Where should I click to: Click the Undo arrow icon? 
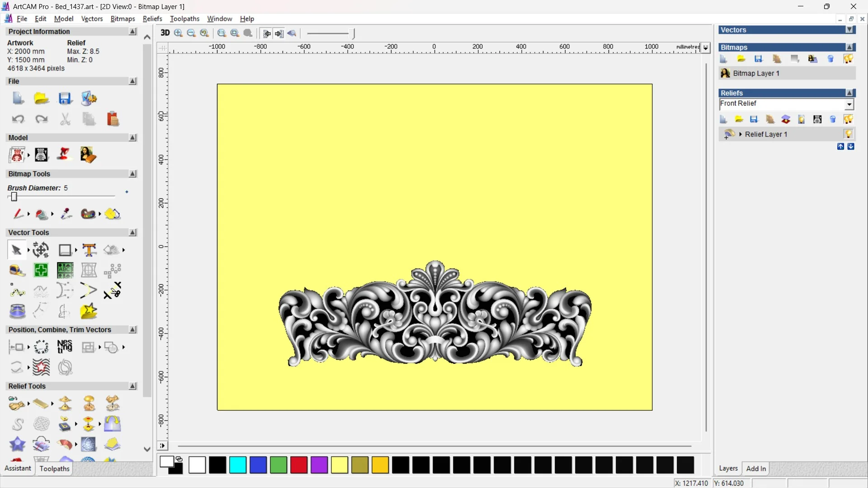18,119
